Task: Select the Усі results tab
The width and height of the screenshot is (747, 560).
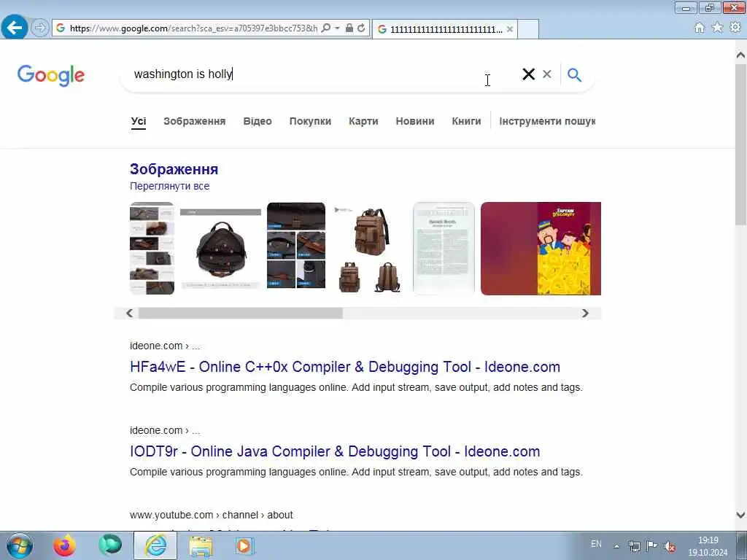Action: click(x=139, y=121)
